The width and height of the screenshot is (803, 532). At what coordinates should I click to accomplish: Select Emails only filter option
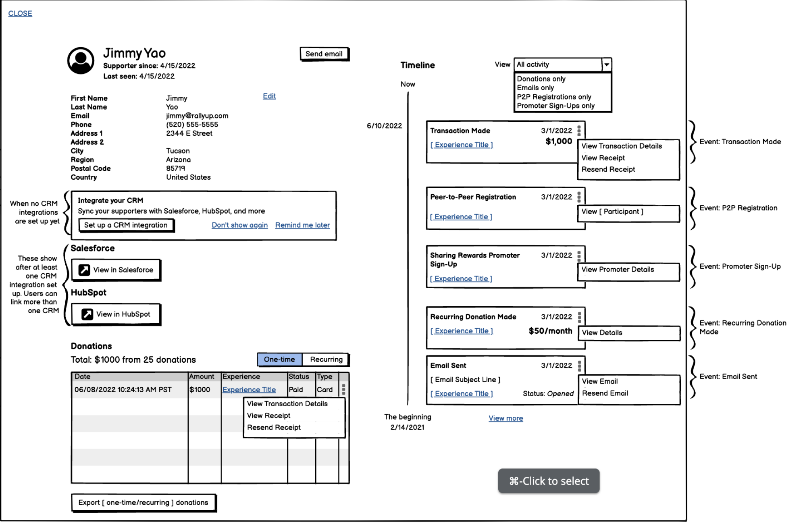[x=535, y=88]
